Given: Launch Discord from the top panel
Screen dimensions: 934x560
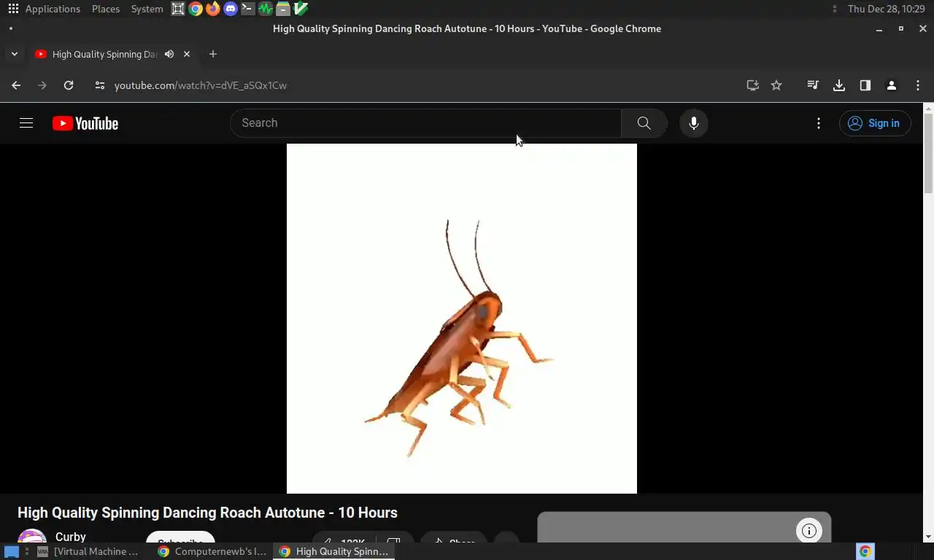Looking at the screenshot, I should click(231, 9).
